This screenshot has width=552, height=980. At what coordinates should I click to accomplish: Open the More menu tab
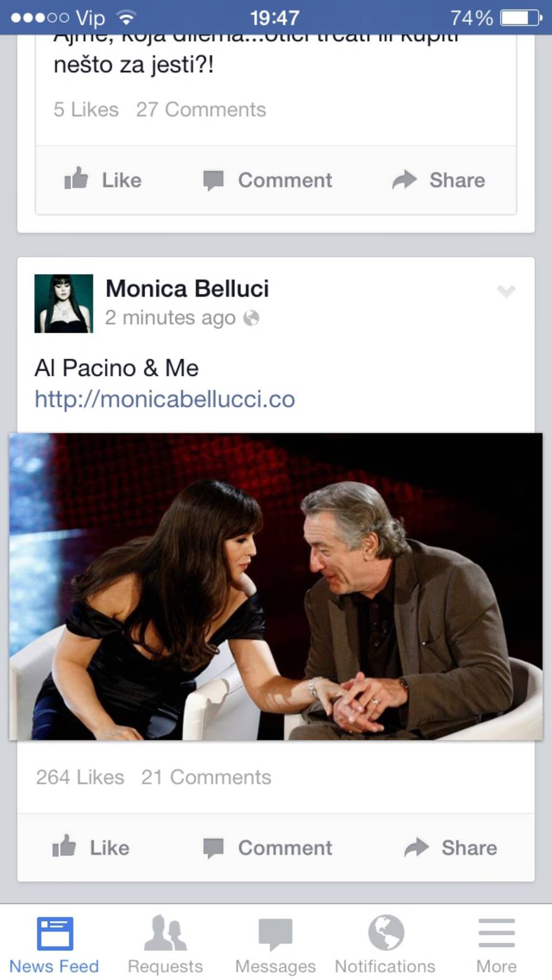click(496, 944)
